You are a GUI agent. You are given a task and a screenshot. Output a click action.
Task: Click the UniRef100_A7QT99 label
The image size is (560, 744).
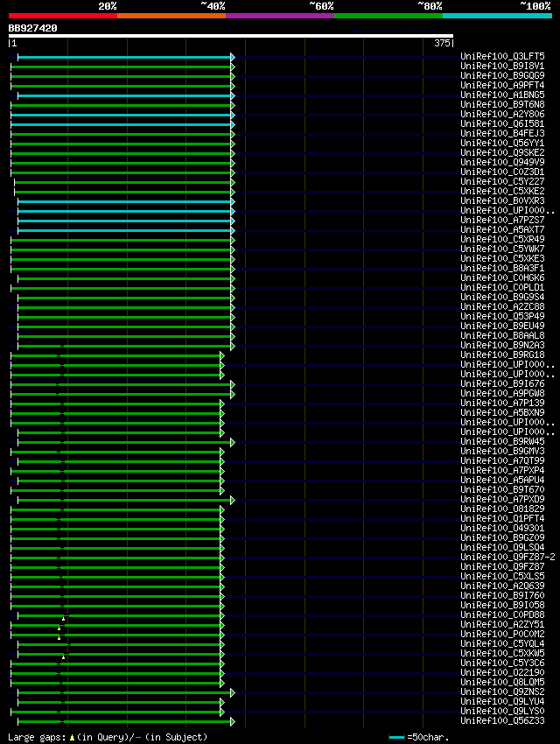[502, 460]
